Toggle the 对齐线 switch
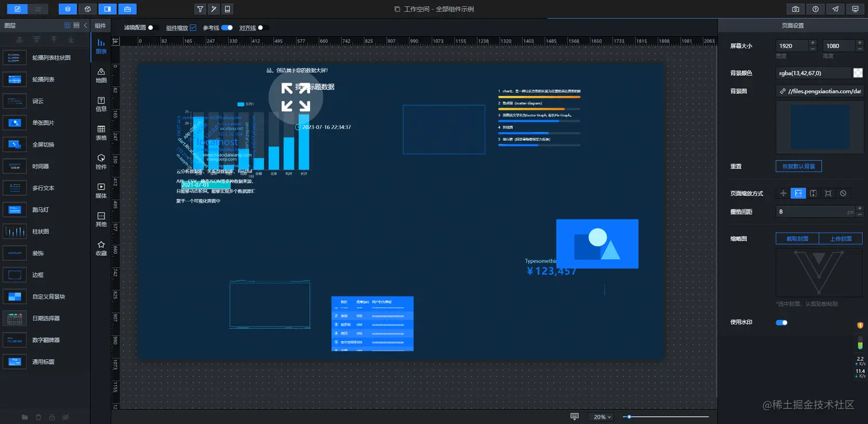 [263, 28]
